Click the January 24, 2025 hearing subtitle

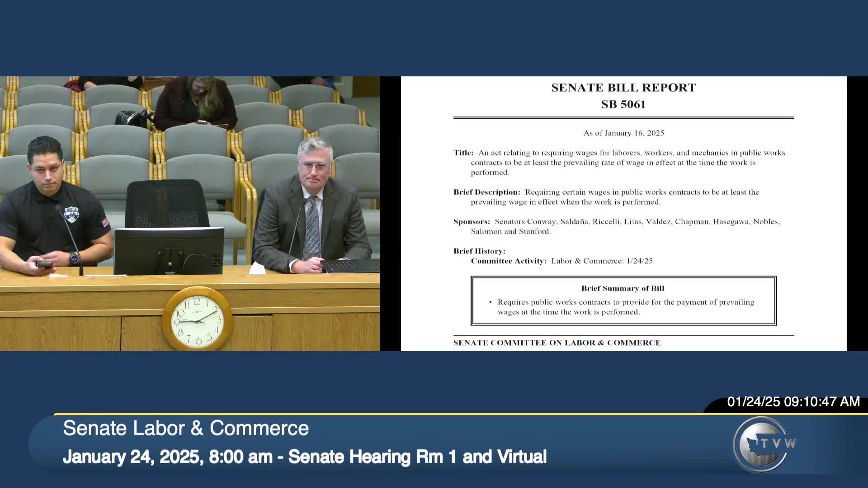(304, 457)
